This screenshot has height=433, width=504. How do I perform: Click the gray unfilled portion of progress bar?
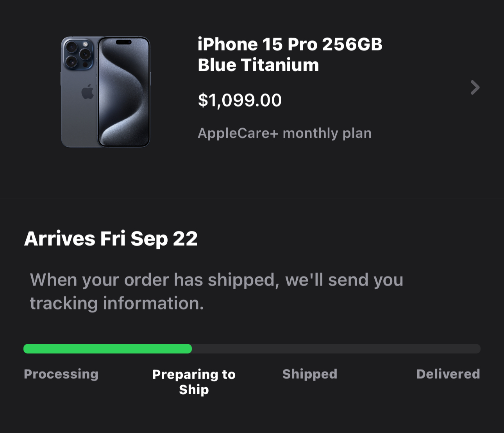click(336, 349)
